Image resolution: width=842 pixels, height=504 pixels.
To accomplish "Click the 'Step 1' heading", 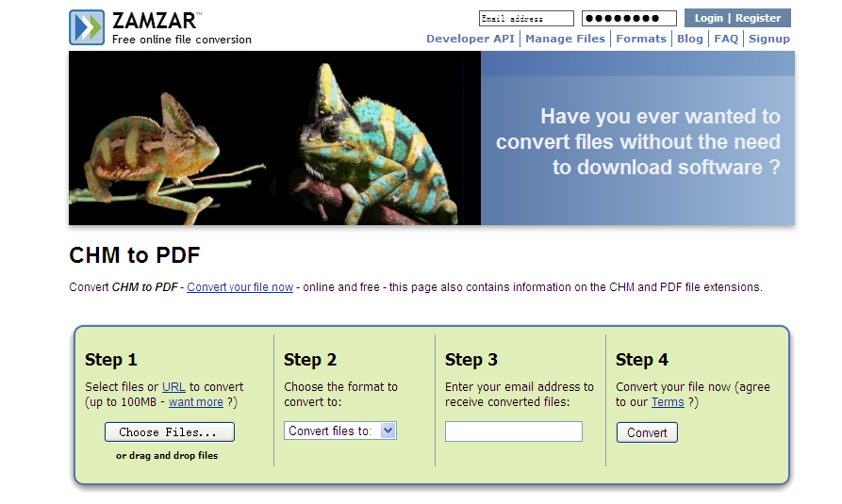I will click(111, 360).
